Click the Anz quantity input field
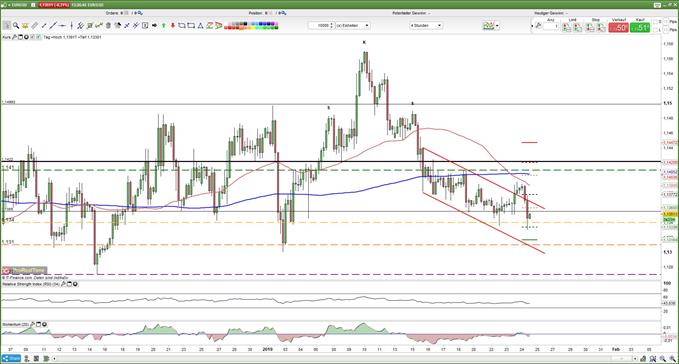Viewport: 679px width, 364px height. pyautogui.click(x=551, y=26)
